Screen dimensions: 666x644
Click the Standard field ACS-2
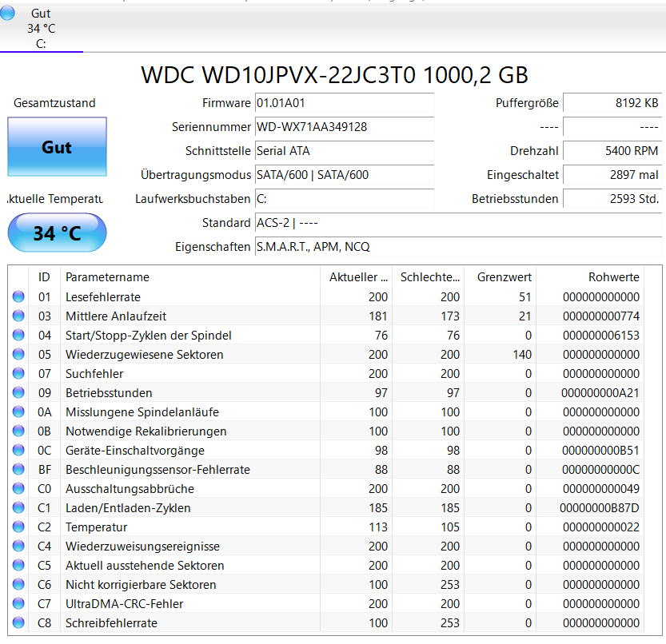pos(458,223)
